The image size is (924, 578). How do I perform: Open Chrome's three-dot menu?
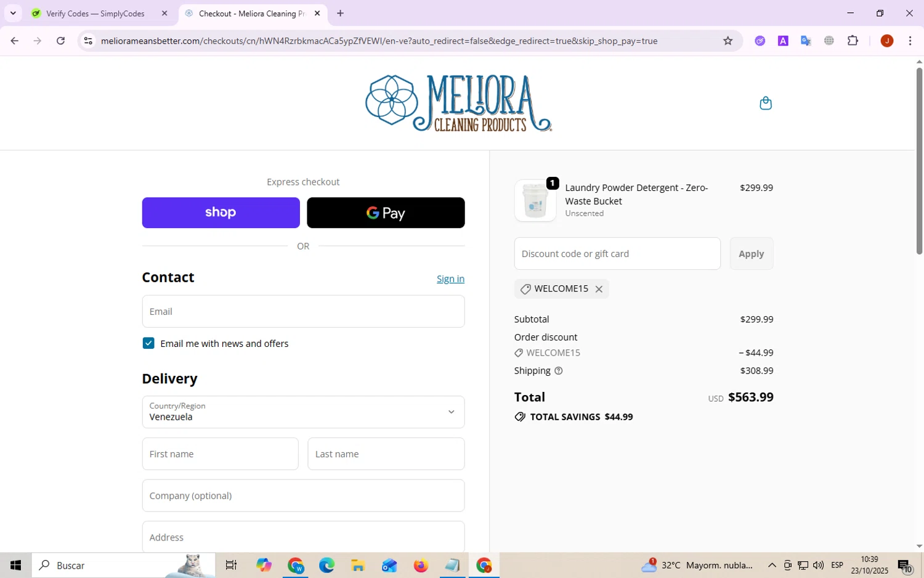(x=910, y=41)
